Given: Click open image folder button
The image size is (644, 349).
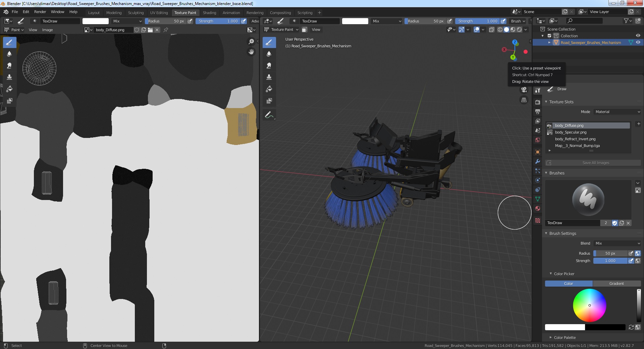Looking at the screenshot, I should point(150,30).
